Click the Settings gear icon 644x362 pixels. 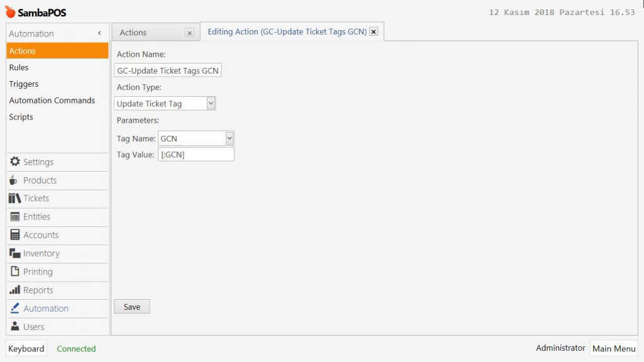tap(15, 162)
